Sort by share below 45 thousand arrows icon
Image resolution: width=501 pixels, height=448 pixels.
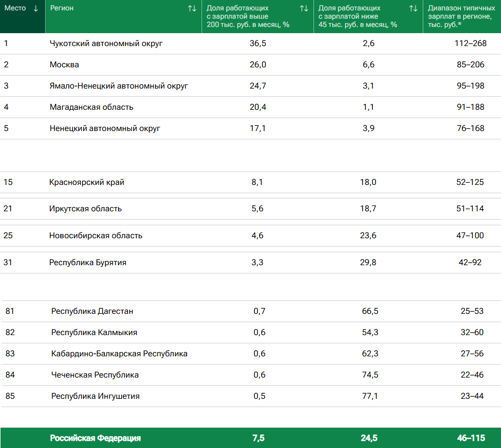click(413, 8)
